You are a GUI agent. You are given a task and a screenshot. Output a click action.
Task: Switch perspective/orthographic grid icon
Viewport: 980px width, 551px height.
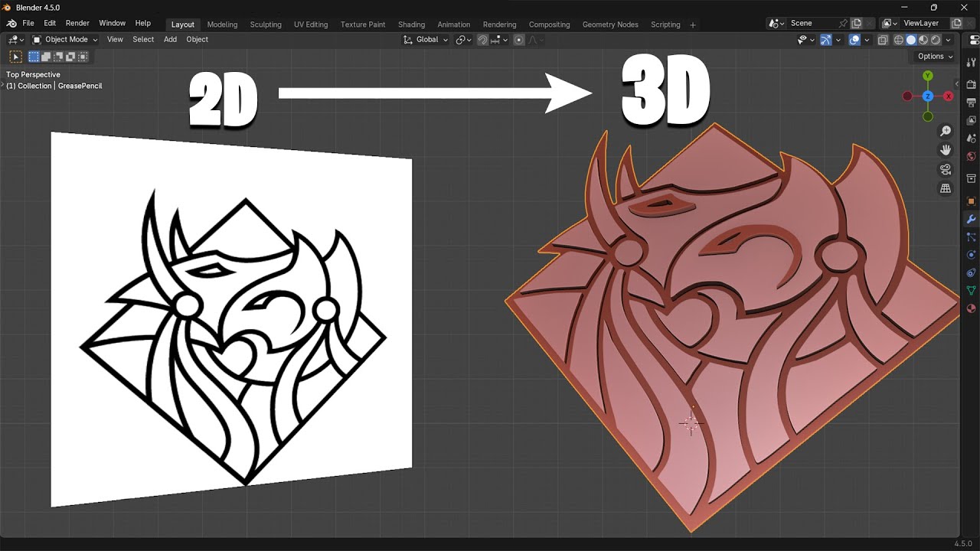946,188
